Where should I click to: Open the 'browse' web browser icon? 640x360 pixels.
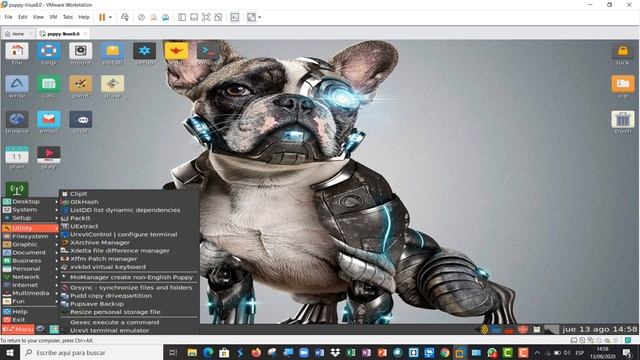[17, 120]
